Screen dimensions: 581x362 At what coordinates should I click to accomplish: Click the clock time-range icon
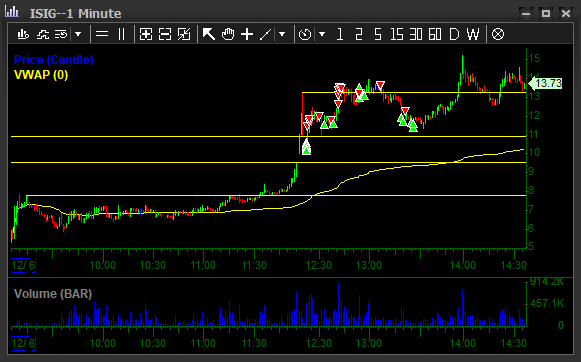(x=305, y=34)
